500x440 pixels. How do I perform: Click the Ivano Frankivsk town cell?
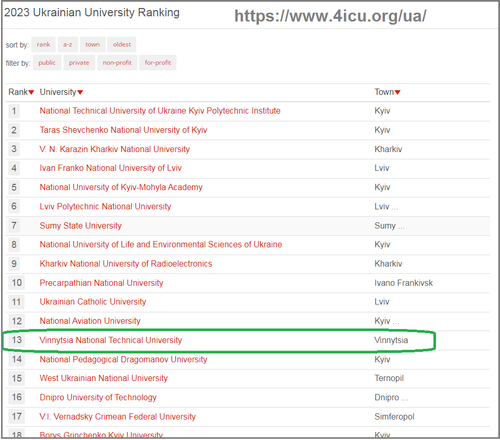point(403,283)
